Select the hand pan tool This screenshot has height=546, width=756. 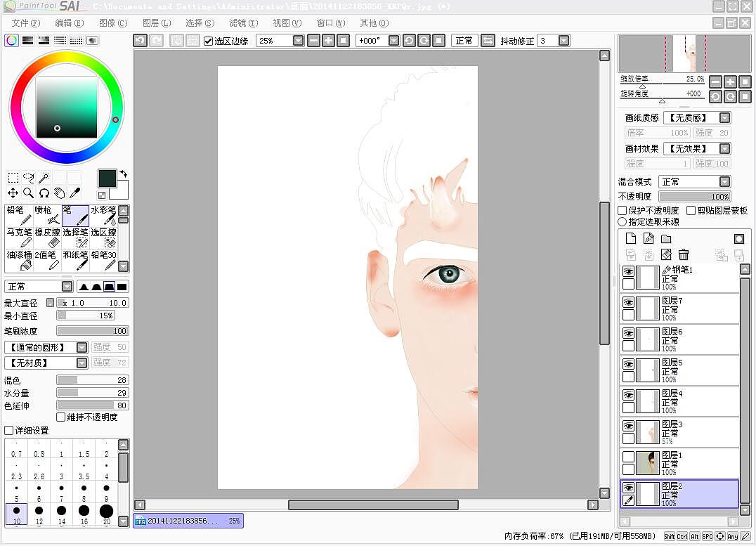click(59, 193)
